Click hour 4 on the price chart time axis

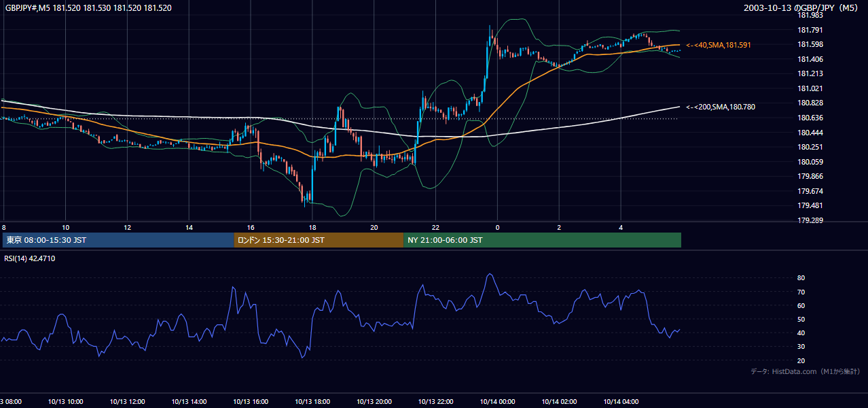click(x=621, y=227)
